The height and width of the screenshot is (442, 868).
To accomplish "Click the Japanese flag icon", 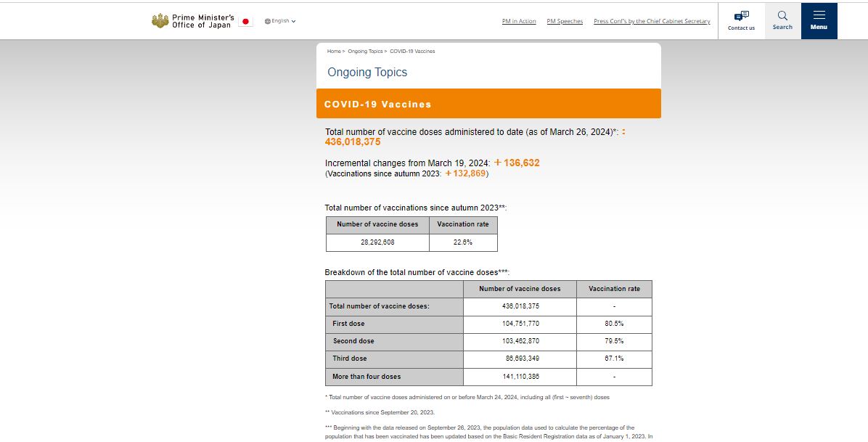I will click(x=245, y=21).
